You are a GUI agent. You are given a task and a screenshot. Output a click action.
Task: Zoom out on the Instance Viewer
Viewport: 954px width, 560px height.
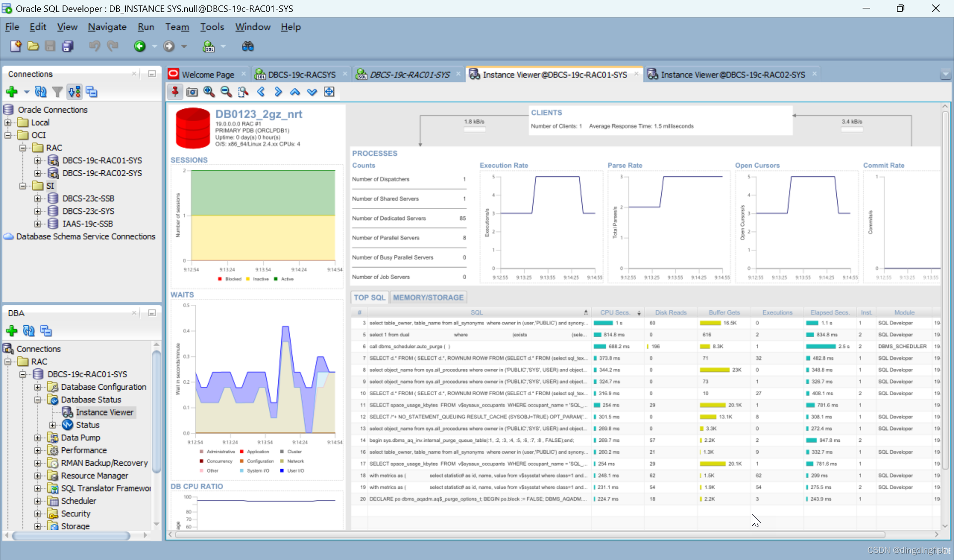226,92
